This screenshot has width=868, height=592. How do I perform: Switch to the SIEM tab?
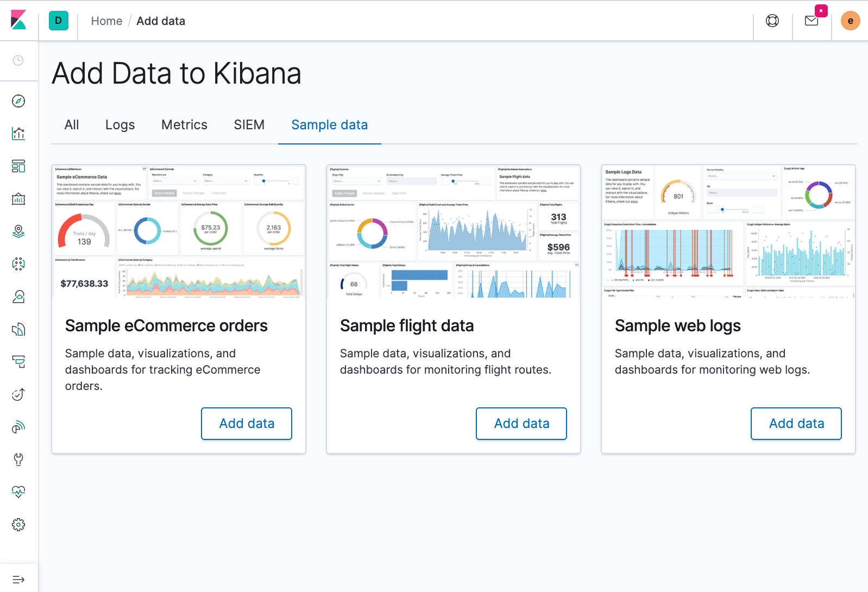tap(249, 125)
